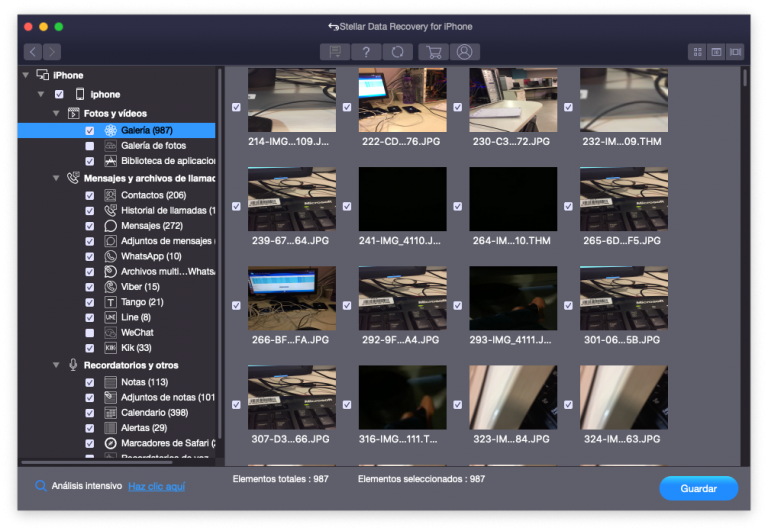Uncheck checkbox for 266-BF...FA.JPG photo
Screen dimensions: 768x531
[236, 305]
